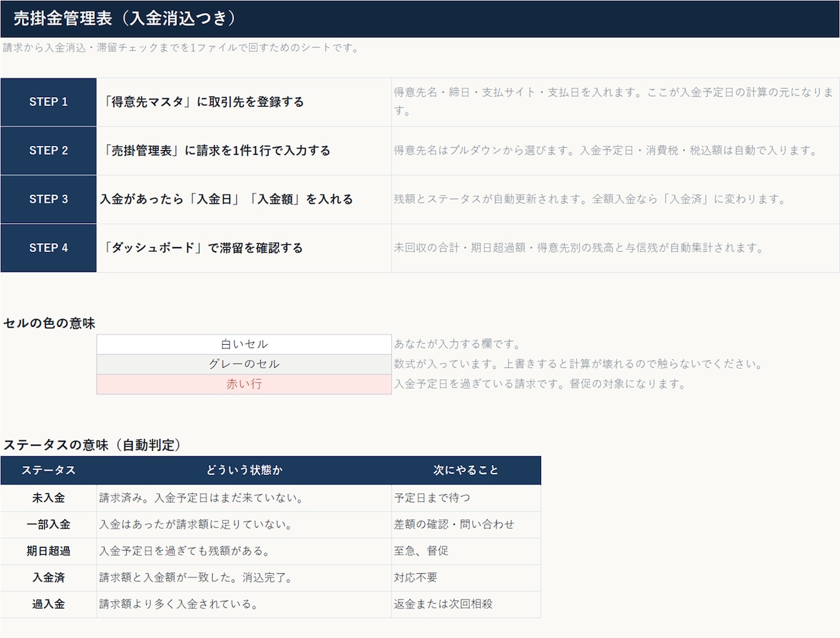Click the subtitle text beginning 請求から入金消込
This screenshot has height=638, width=840.
tap(181, 48)
